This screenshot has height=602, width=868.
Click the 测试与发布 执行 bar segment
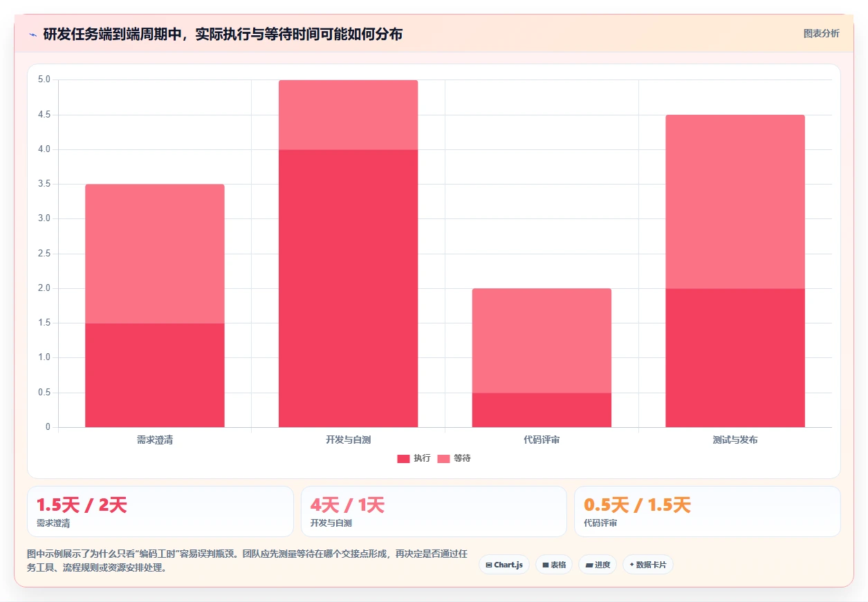735,358
